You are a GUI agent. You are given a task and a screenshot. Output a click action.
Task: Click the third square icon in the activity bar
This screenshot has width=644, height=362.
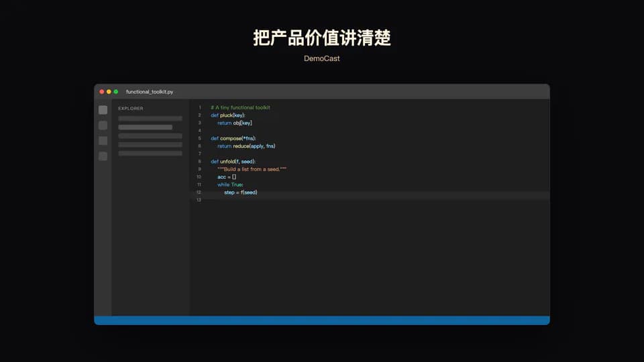point(103,141)
